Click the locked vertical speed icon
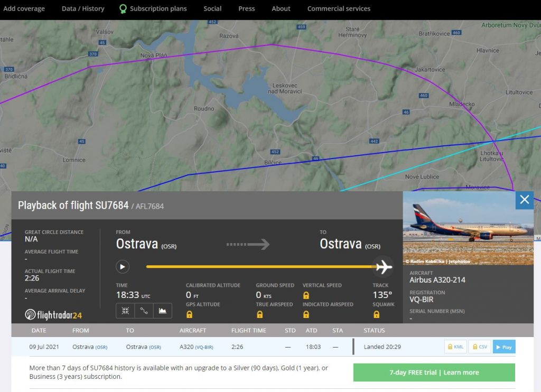 pyautogui.click(x=306, y=295)
